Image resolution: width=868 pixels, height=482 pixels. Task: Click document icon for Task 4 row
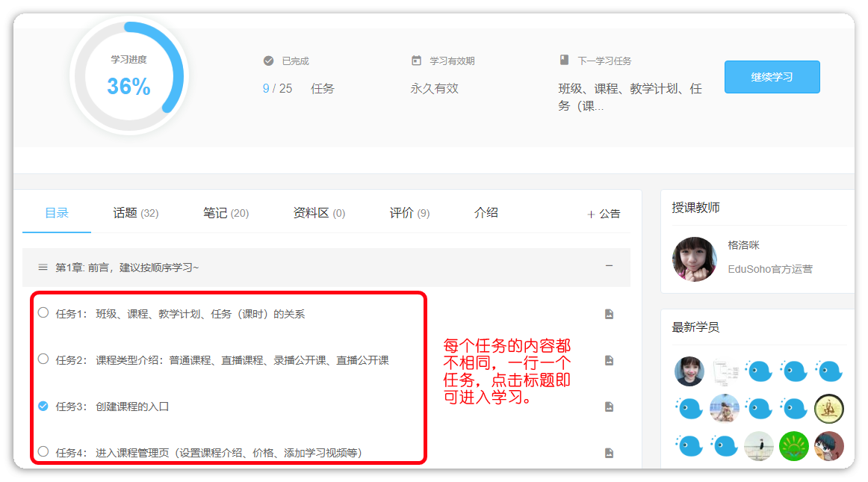(x=609, y=453)
